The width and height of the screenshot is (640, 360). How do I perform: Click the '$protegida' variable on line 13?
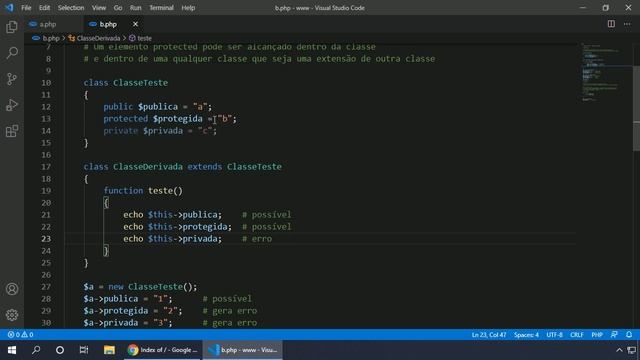click(178, 119)
